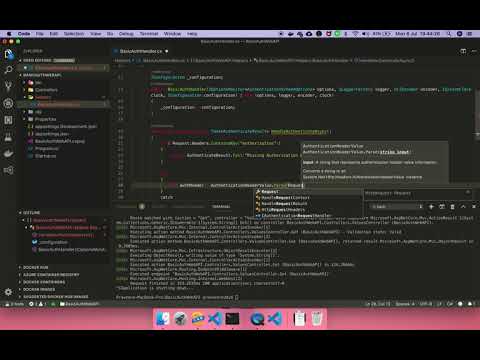Viewport: 480px width, 360px height.
Task: Open the Terminal menu in the menu bar
Action: 149,34
